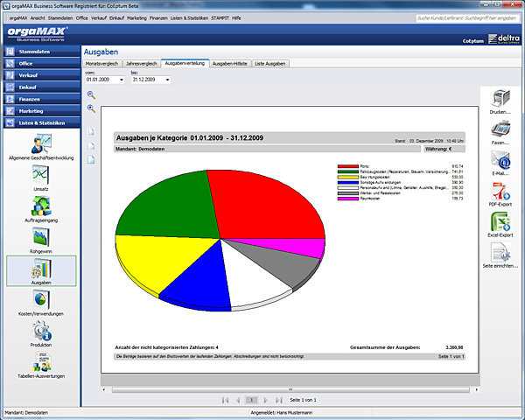525x420 pixels.
Task: Click 'Mandant: Demodaten' in status bar
Action: (x=26, y=413)
